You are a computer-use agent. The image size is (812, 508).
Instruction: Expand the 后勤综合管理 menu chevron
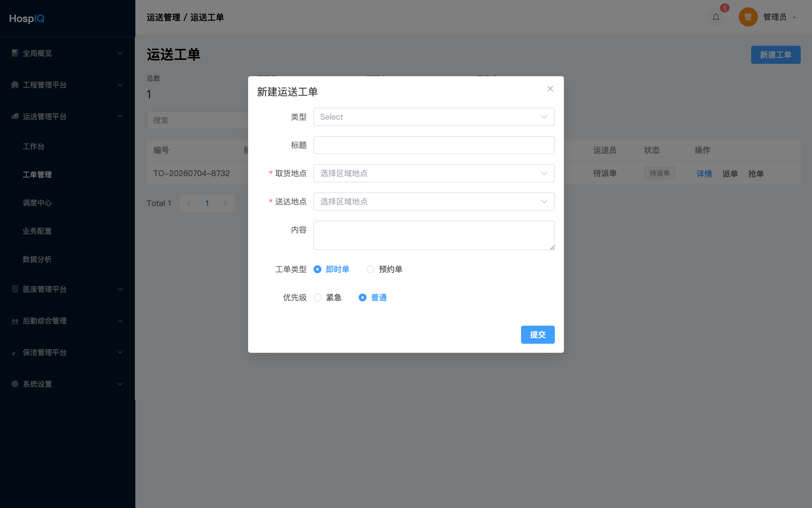point(120,321)
